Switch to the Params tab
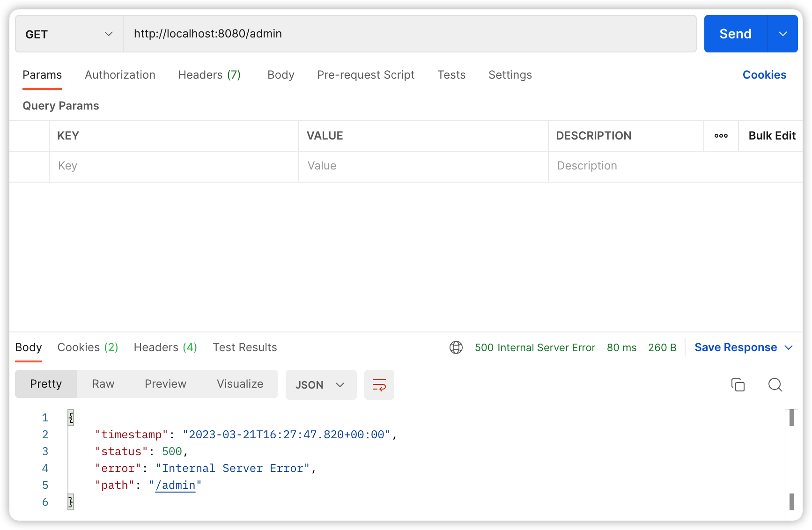Image resolution: width=812 pixels, height=530 pixels. (x=42, y=75)
